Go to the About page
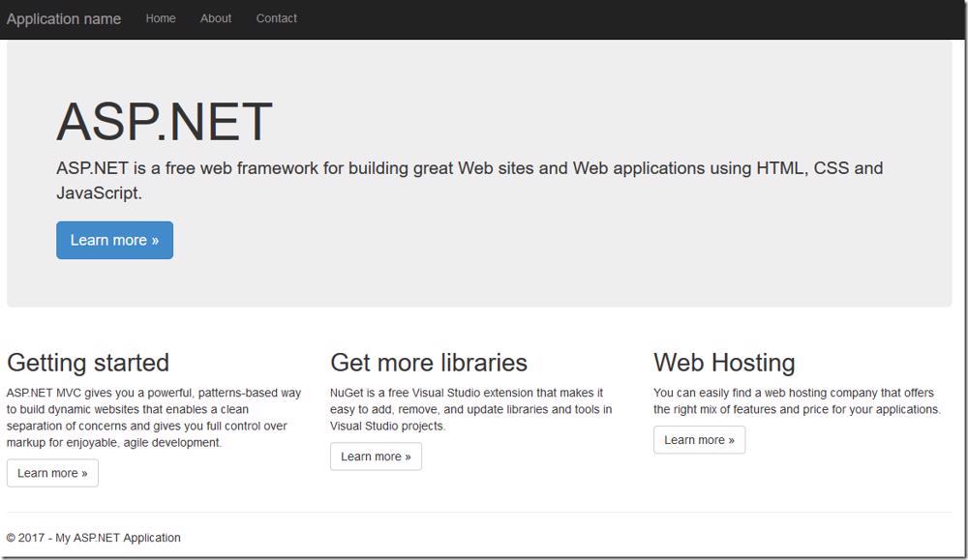968x560 pixels. click(216, 18)
